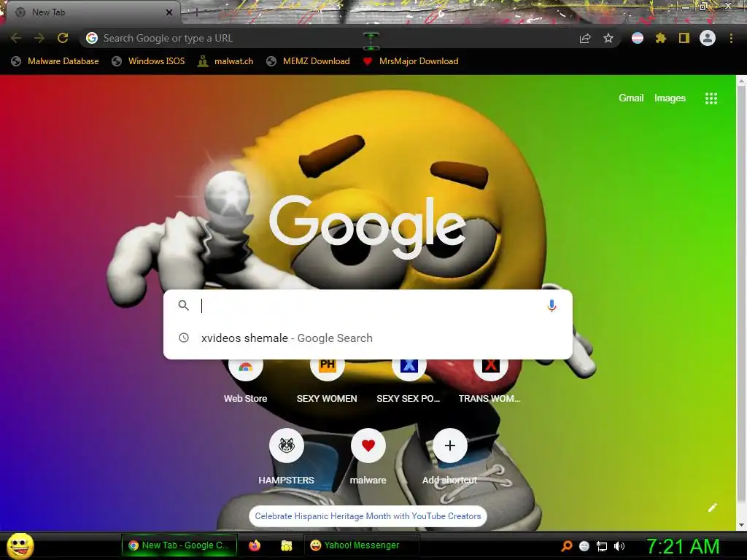Open Malware Database bookmark
747x560 pixels.
pyautogui.click(x=55, y=61)
